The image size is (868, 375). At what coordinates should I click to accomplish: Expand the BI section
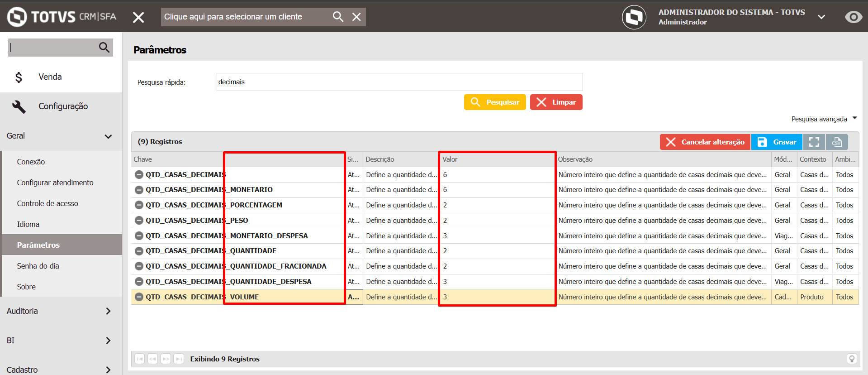tap(61, 341)
